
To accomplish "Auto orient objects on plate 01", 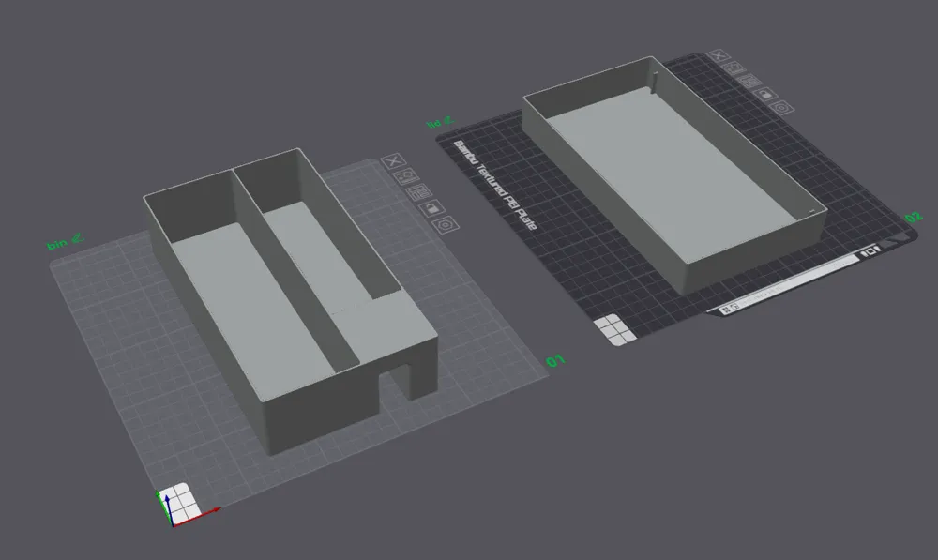I will [x=406, y=176].
